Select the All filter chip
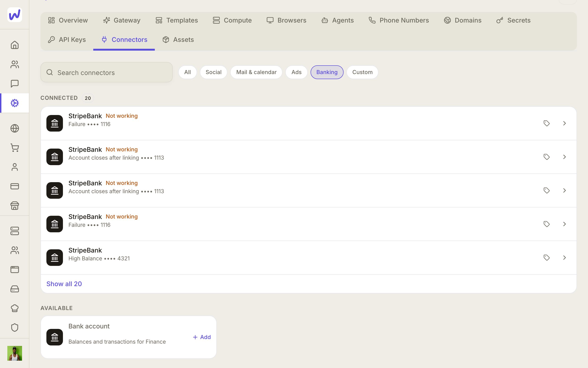Image resolution: width=588 pixels, height=368 pixels. click(187, 72)
